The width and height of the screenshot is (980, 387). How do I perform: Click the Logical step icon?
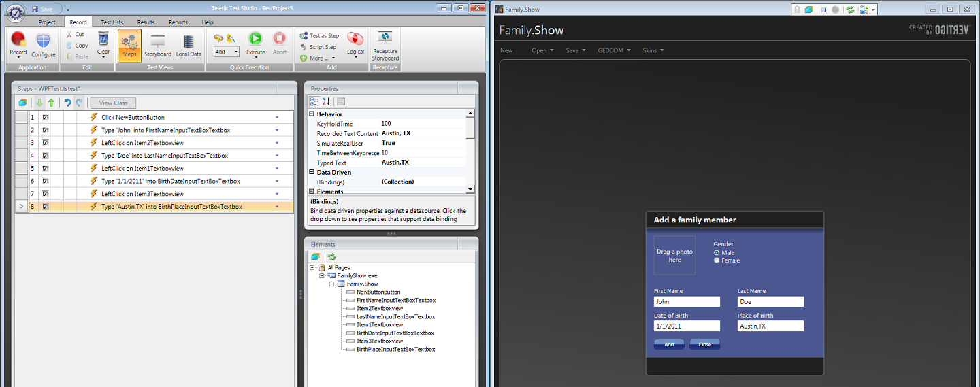click(355, 38)
